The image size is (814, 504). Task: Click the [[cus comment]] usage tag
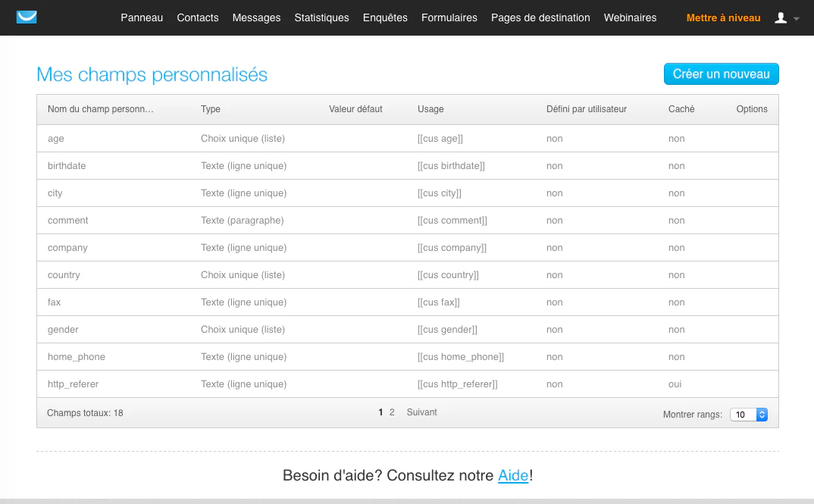coord(452,220)
